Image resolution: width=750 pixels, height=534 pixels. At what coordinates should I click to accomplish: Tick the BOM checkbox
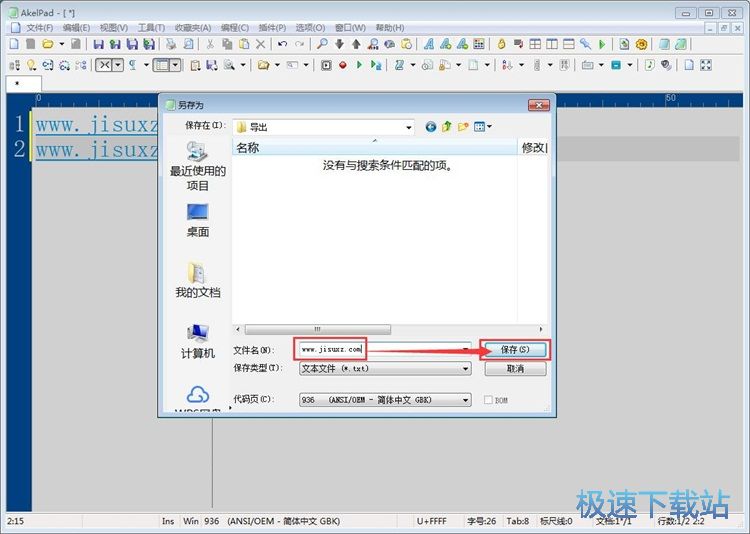488,400
